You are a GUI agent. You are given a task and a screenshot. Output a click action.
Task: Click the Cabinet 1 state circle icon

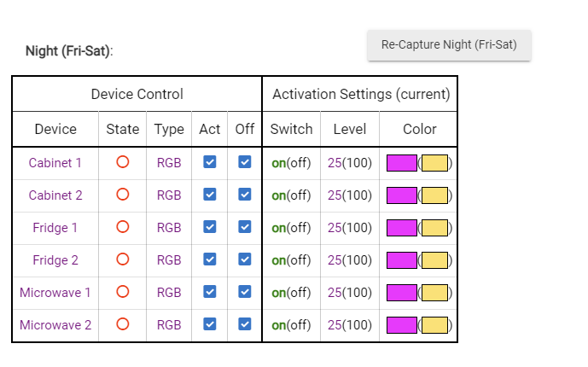click(123, 162)
